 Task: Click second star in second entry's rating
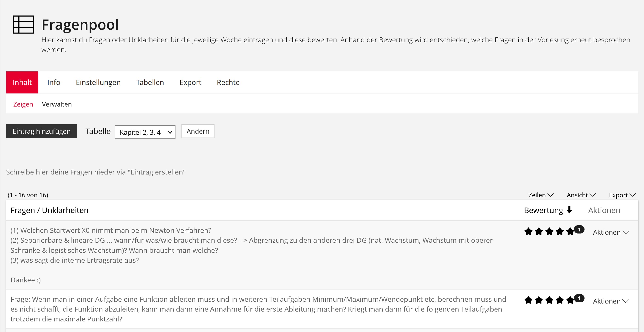click(539, 300)
